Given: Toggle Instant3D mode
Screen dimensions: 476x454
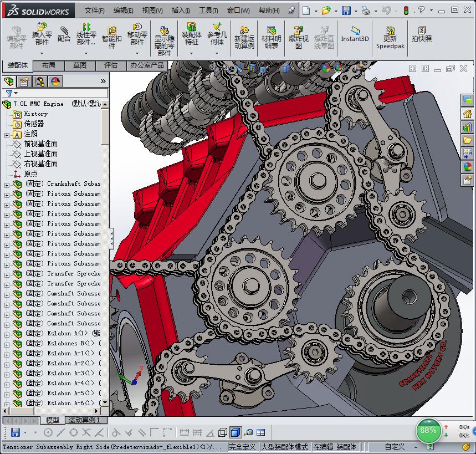Looking at the screenshot, I should point(355,34).
